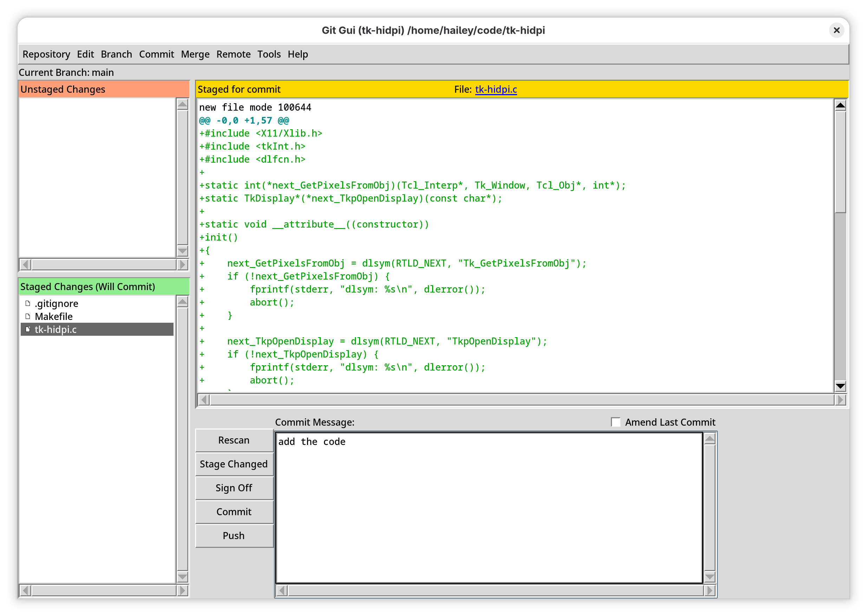The height and width of the screenshot is (616, 867).
Task: Click the file icon beside tk-hidpi.c
Action: click(x=28, y=329)
